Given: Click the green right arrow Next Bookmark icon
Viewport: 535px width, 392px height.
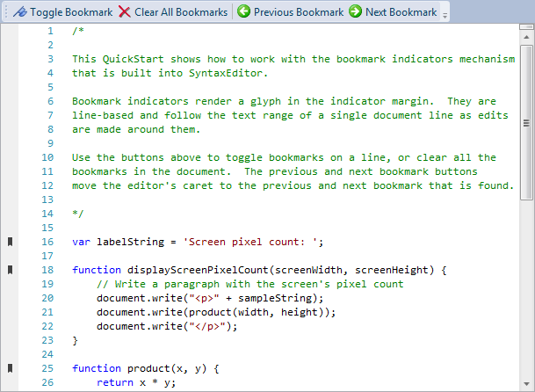Looking at the screenshot, I should tap(355, 11).
